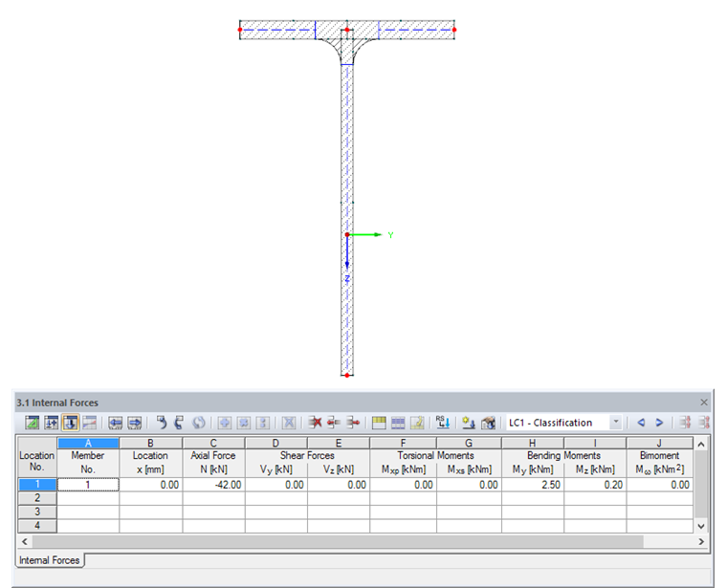Click the yellow-header table icon
The width and height of the screenshot is (727, 588).
coord(379,423)
